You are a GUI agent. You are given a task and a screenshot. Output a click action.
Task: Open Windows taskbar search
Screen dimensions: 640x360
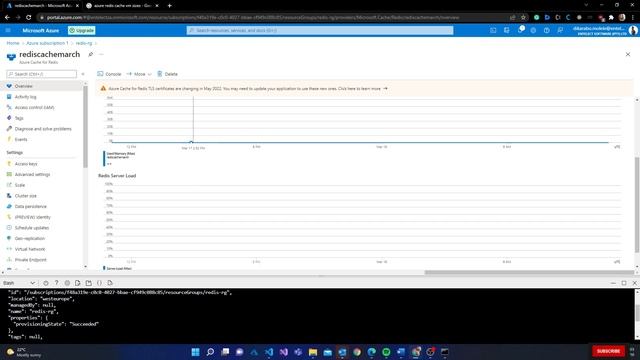(x=210, y=352)
